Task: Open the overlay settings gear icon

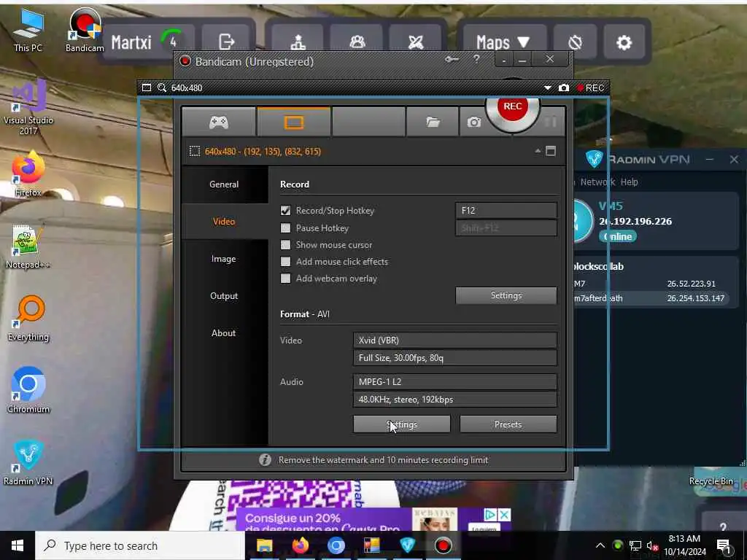Action: [624, 42]
